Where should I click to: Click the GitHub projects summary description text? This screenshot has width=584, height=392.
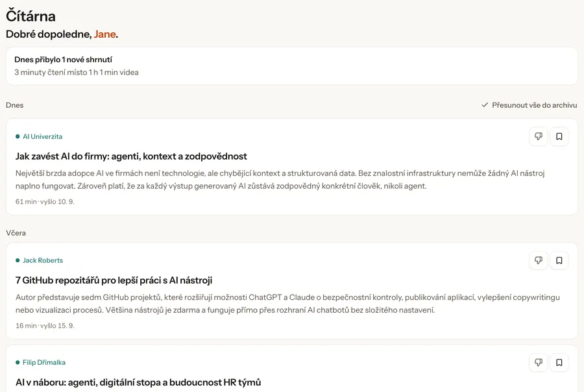(287, 304)
